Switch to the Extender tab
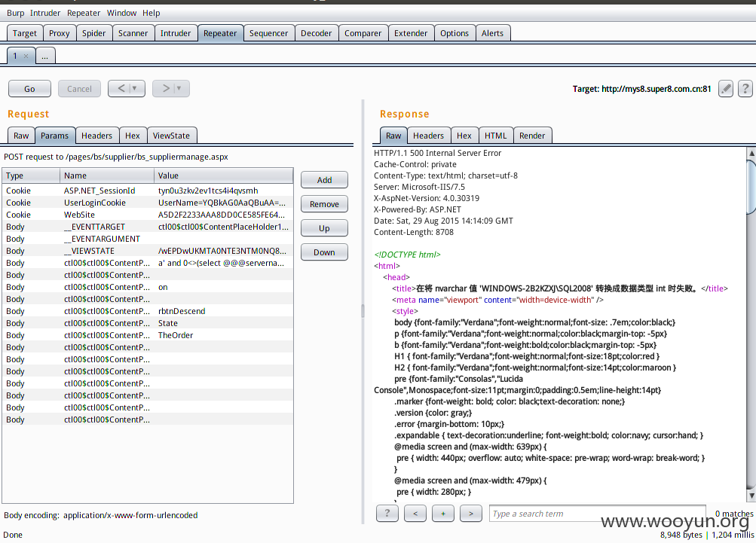 [x=411, y=33]
